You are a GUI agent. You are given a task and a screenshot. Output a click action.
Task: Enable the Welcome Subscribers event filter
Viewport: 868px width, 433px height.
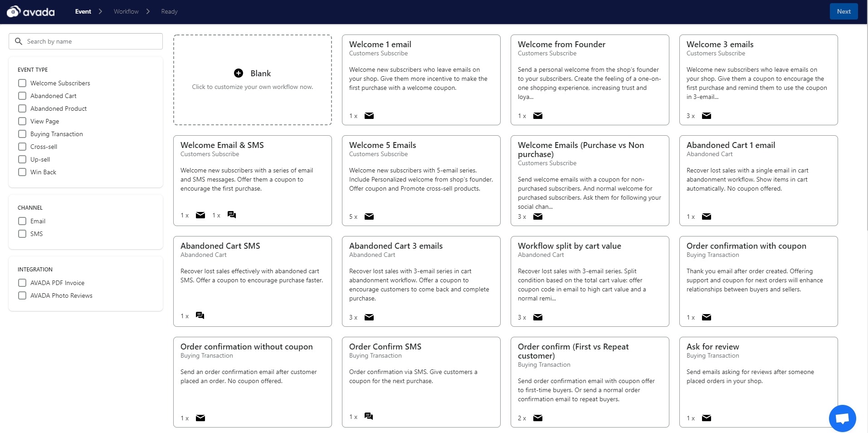(22, 83)
